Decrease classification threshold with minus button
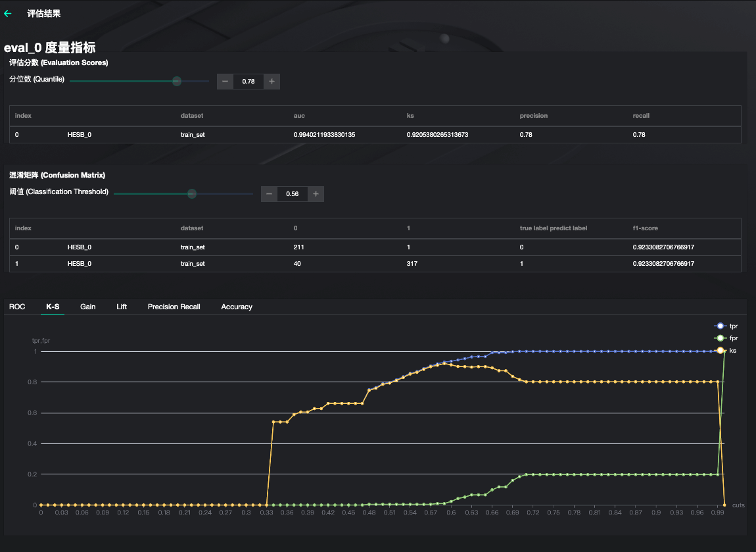Viewport: 756px width, 552px height. point(269,194)
